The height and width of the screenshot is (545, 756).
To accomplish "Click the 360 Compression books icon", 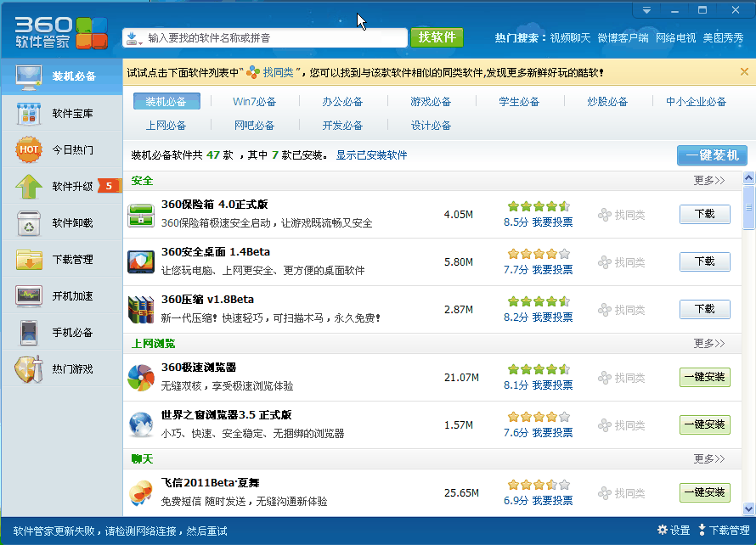I will pos(140,310).
